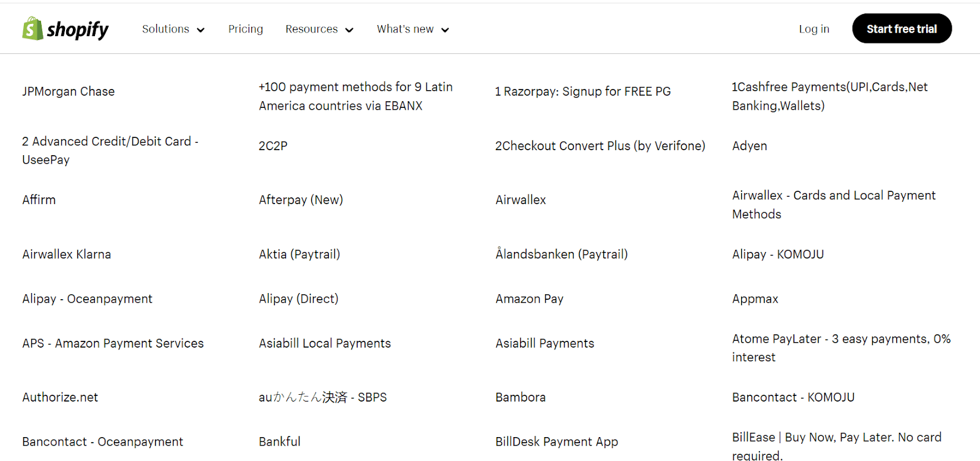Select the EBANX Latin America payment methods entry
Viewport: 980px width, 461px height.
[x=356, y=96]
